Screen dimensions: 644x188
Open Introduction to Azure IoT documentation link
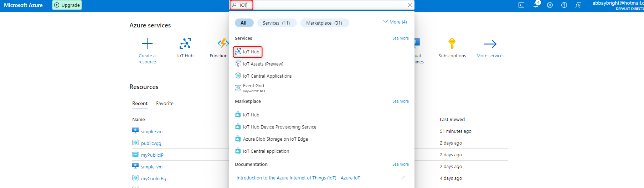[x=298, y=178]
